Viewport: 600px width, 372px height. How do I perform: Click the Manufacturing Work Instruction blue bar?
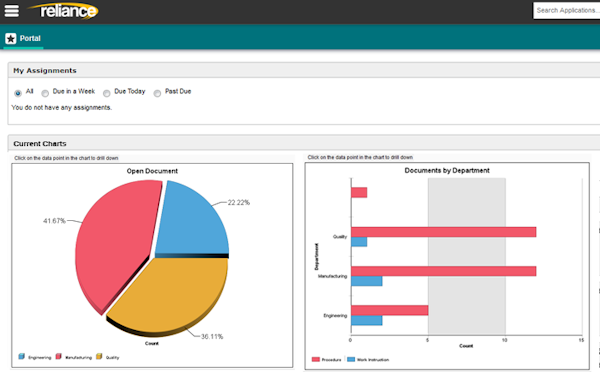point(367,281)
